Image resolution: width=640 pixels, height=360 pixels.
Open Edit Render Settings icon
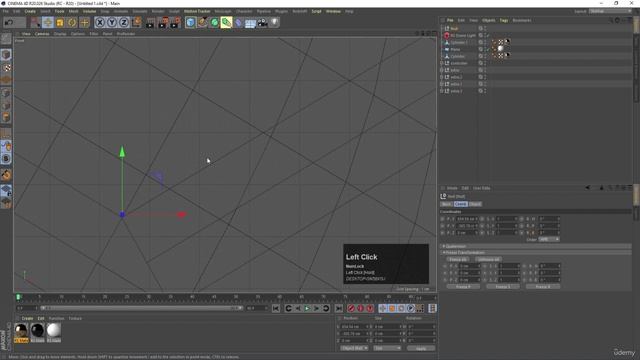pos(175,22)
